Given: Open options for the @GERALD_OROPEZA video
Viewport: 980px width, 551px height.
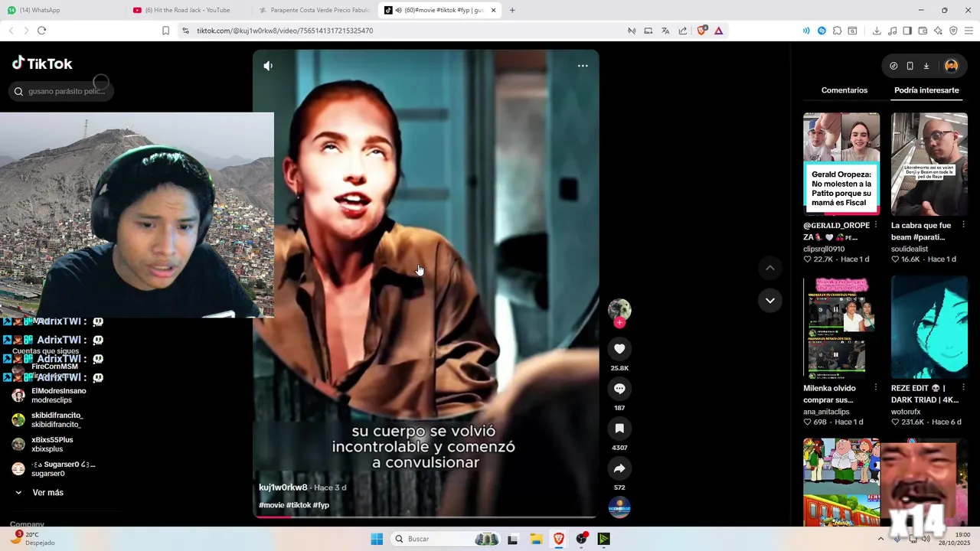Looking at the screenshot, I should (x=876, y=225).
